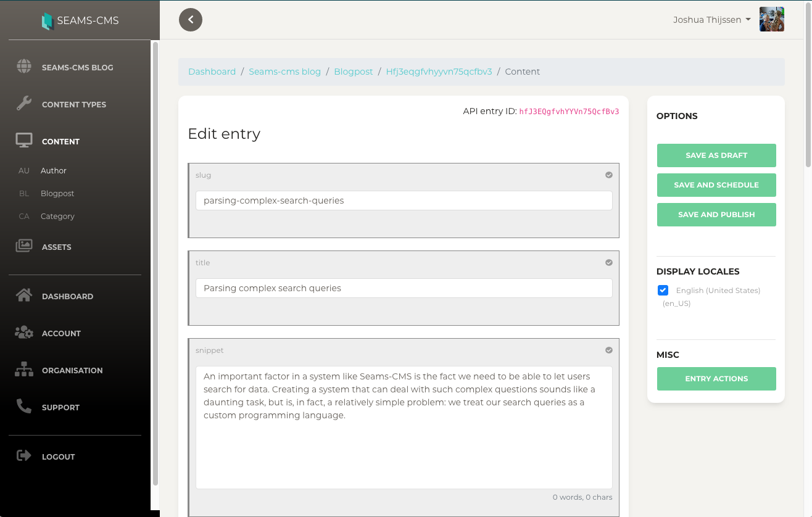Follow the Seams-cms blog breadcrumb link
Image resolution: width=812 pixels, height=517 pixels.
285,72
